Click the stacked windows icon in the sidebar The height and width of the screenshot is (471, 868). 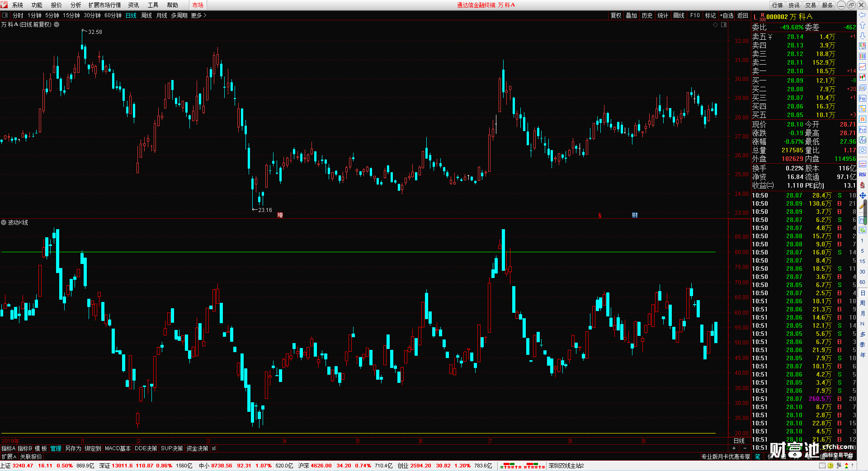(x=862, y=88)
